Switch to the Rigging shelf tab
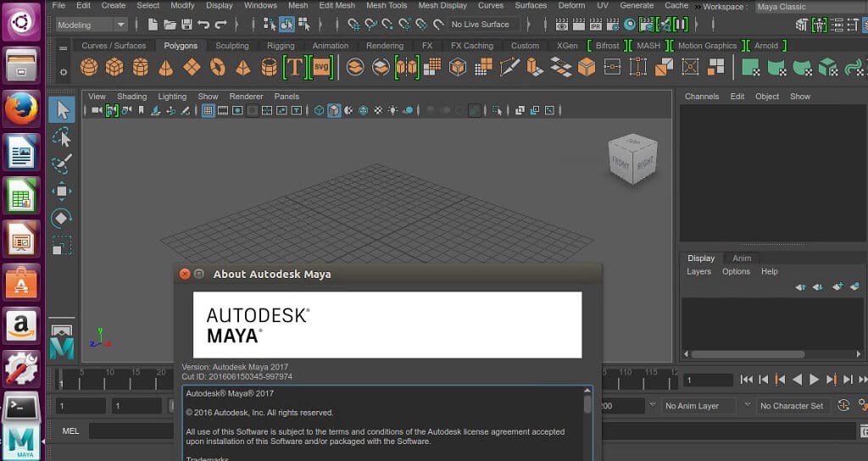The height and width of the screenshot is (461, 868). (x=281, y=46)
